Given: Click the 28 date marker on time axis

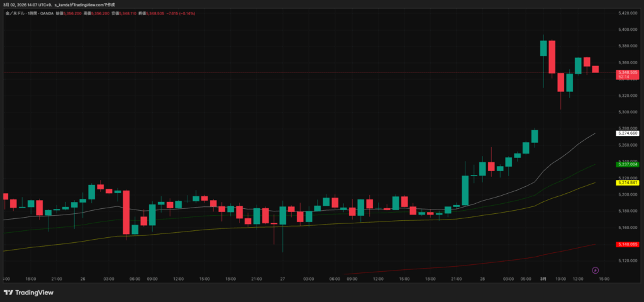Looking at the screenshot, I should click(x=482, y=278).
